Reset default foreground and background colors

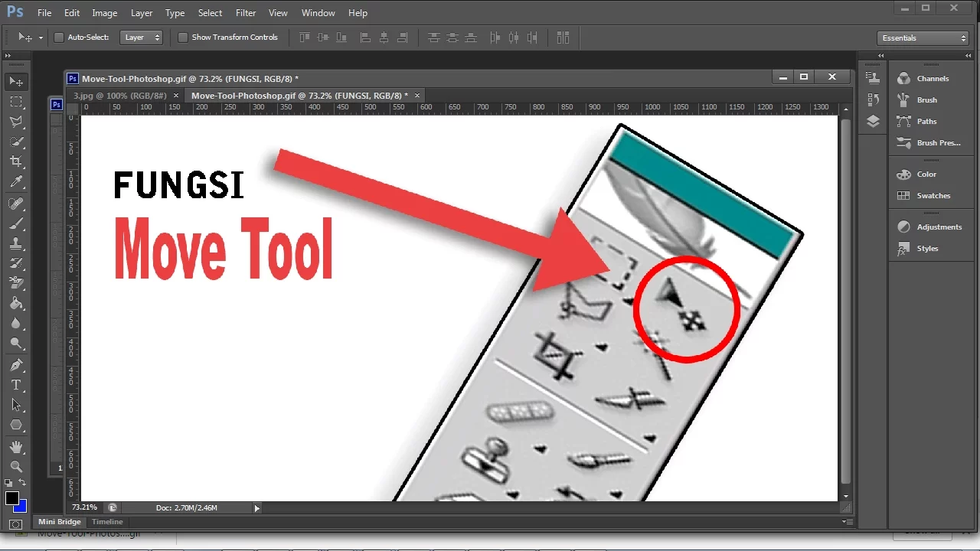(9, 483)
